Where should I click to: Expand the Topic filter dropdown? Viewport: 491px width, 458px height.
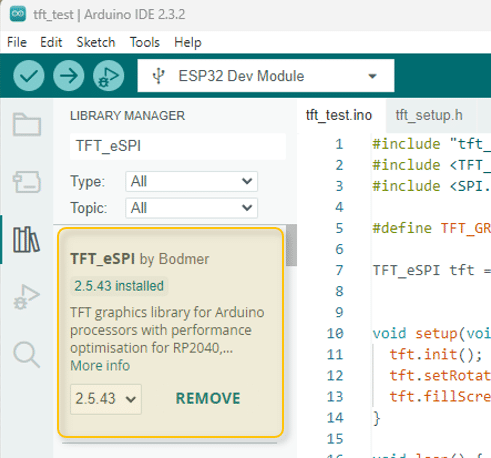point(191,208)
